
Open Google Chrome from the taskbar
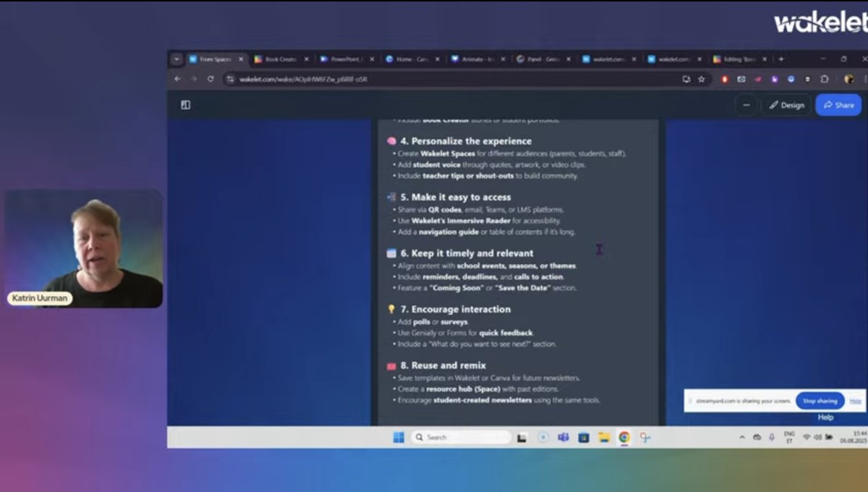point(624,437)
